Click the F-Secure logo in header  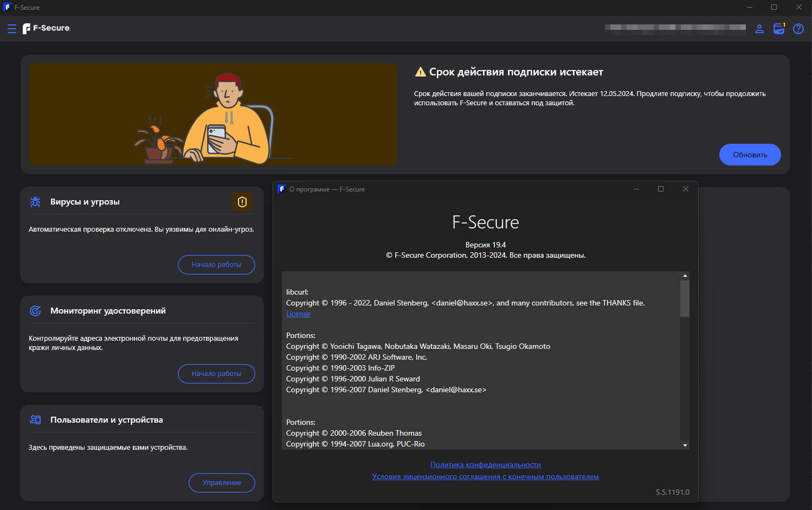[x=47, y=28]
